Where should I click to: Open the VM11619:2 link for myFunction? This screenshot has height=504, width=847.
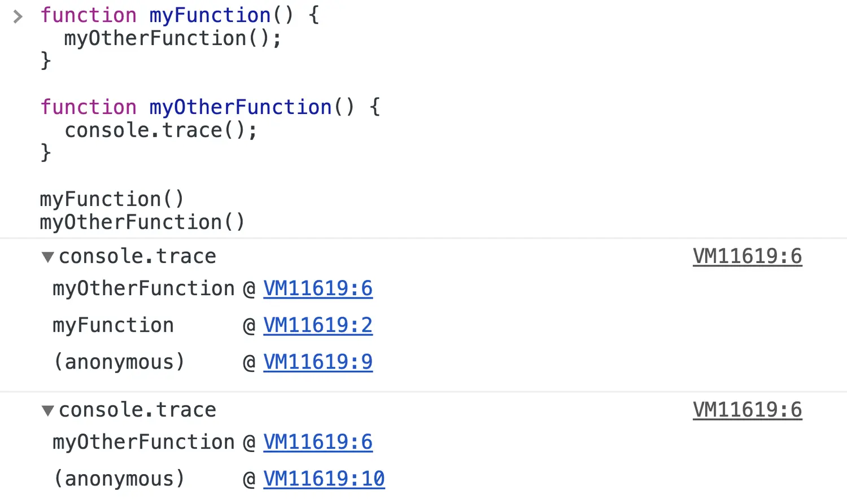coord(318,325)
